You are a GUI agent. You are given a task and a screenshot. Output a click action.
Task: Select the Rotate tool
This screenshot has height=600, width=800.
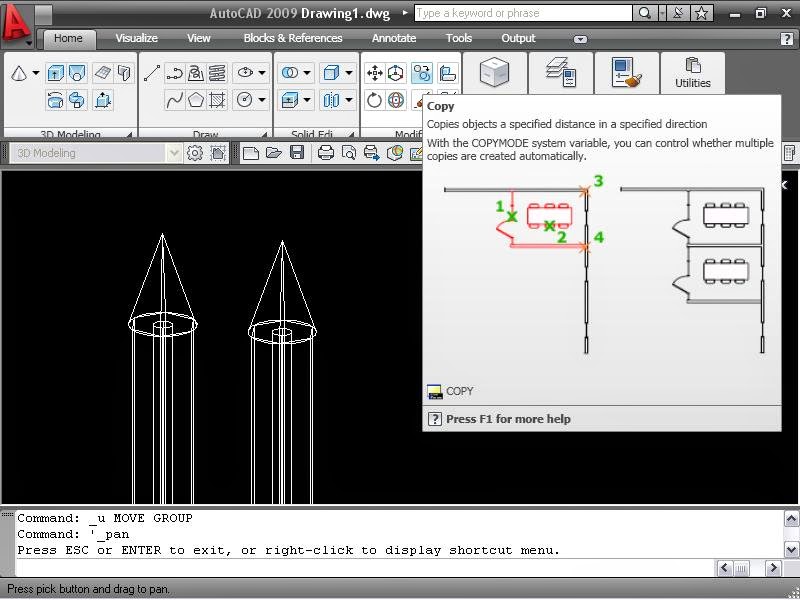pyautogui.click(x=374, y=100)
